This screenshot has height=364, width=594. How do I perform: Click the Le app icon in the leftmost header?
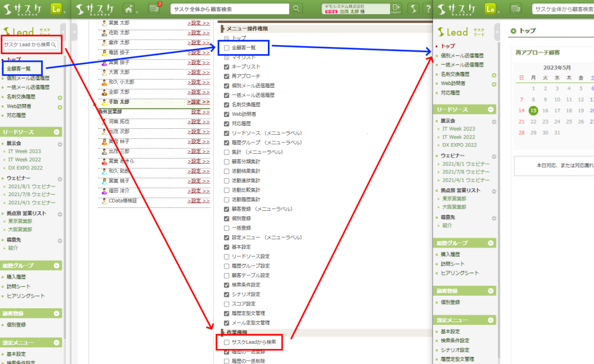click(x=56, y=9)
